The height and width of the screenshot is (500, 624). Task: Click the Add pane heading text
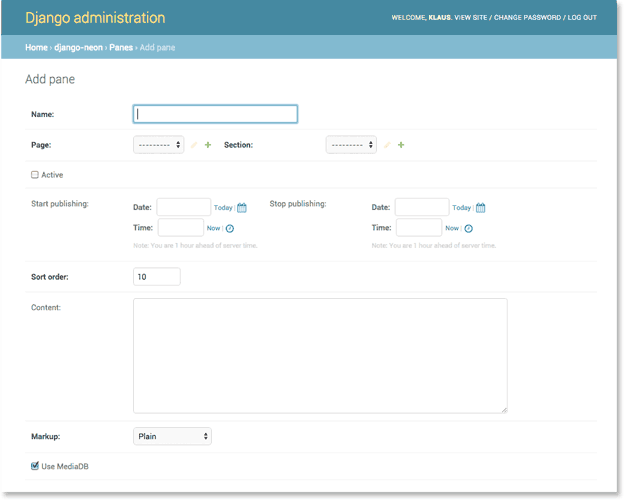[50, 79]
